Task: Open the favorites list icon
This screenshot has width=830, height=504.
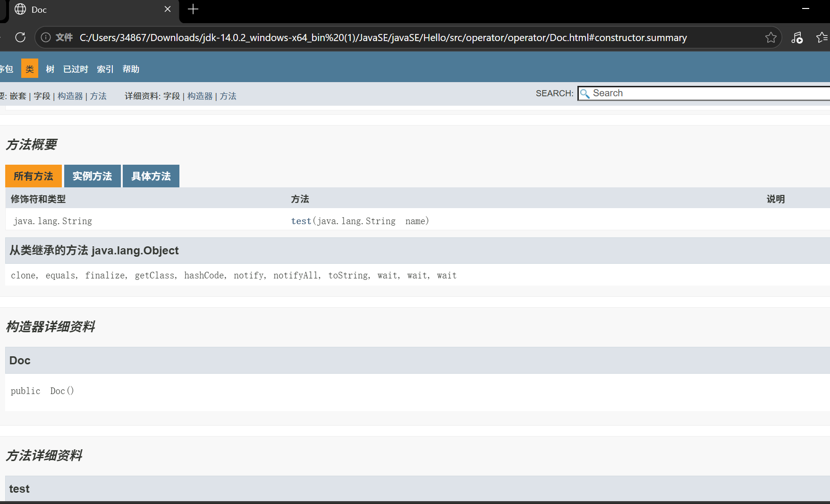Action: click(822, 37)
